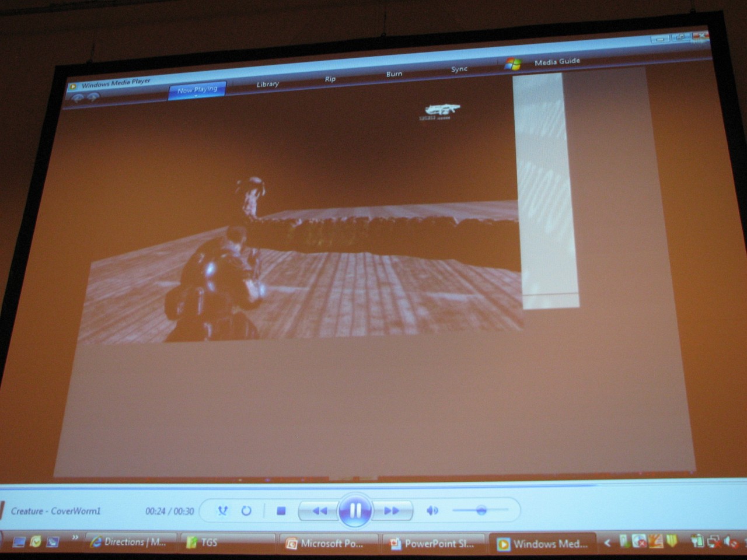Turn repeat on
This screenshot has width=747, height=560.
coord(246,511)
